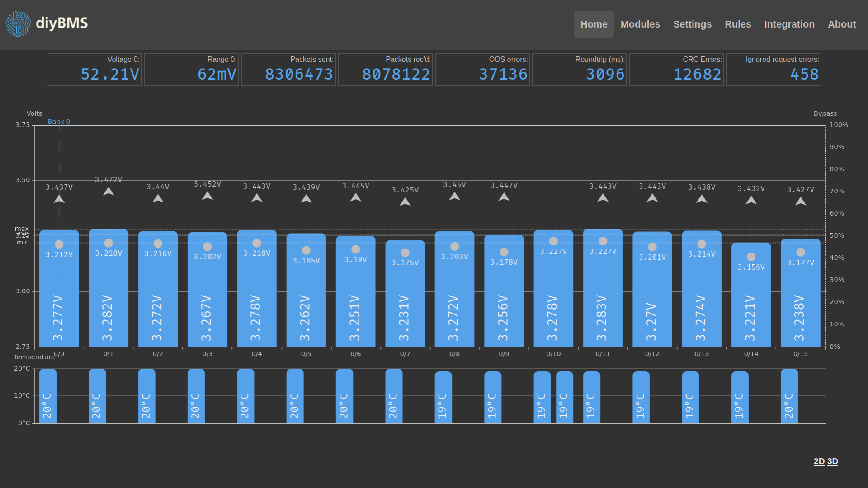
Task: Click the 3.427V max arrow on cell 0/15
Action: tap(800, 202)
